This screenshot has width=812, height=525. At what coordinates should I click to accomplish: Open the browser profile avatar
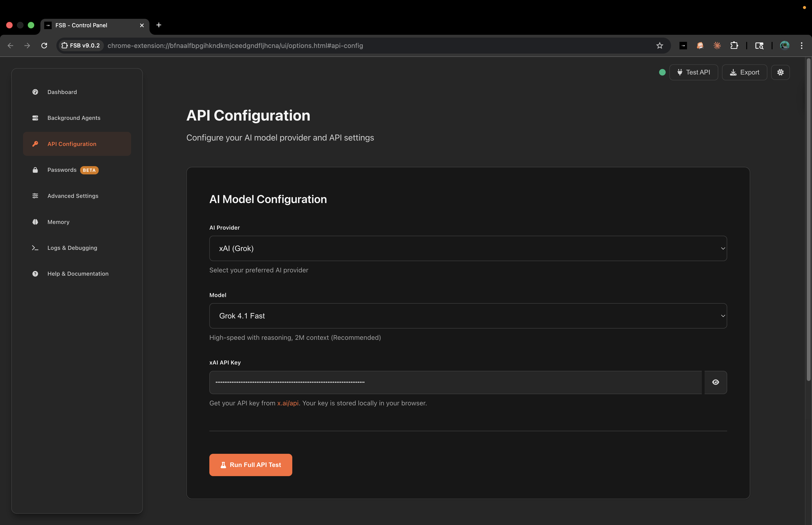785,46
